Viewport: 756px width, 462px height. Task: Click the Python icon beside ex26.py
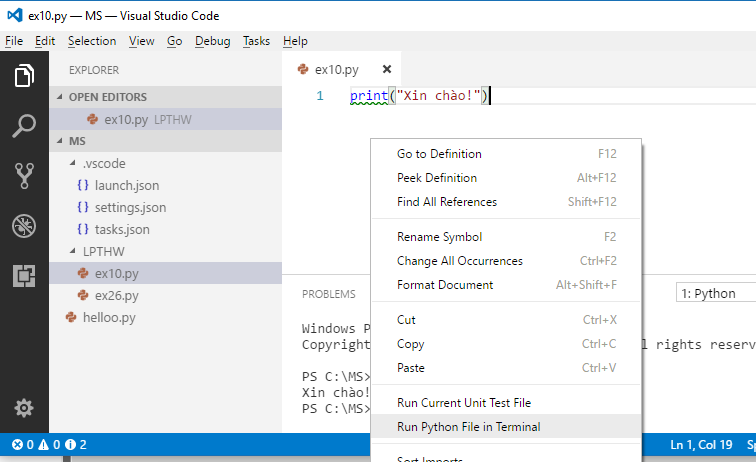[x=83, y=295]
